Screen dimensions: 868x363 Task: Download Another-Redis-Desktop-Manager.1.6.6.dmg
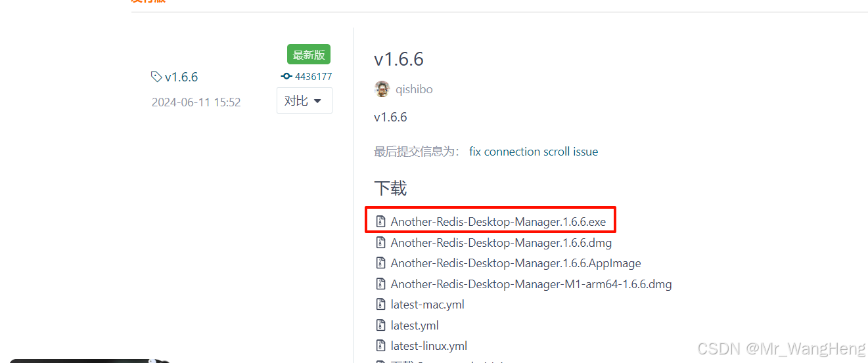pyautogui.click(x=501, y=242)
